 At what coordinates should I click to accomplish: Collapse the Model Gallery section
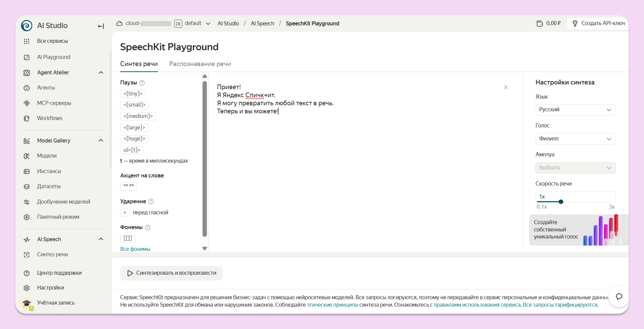101,141
